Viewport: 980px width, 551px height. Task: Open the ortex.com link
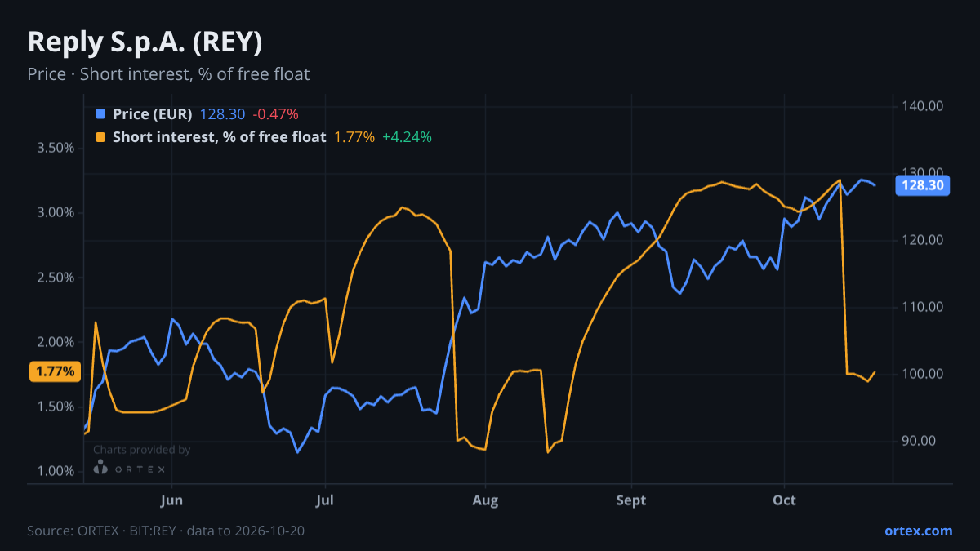(x=918, y=531)
